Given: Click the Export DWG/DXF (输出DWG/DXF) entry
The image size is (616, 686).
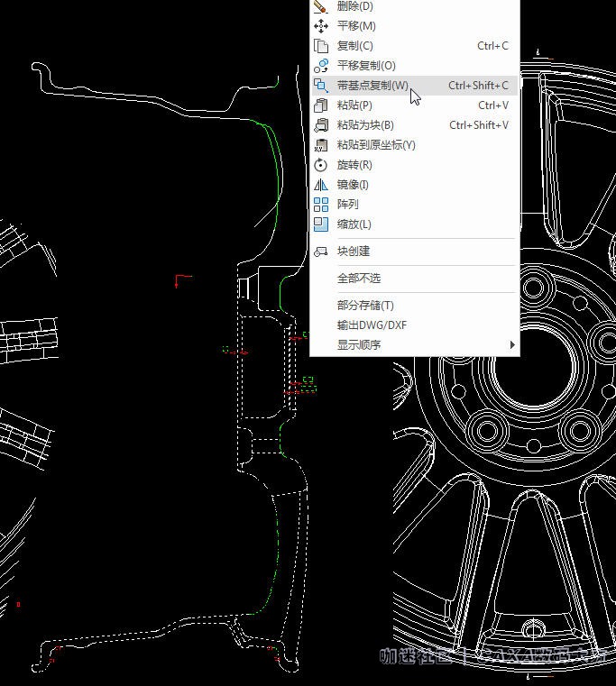Looking at the screenshot, I should [x=372, y=325].
